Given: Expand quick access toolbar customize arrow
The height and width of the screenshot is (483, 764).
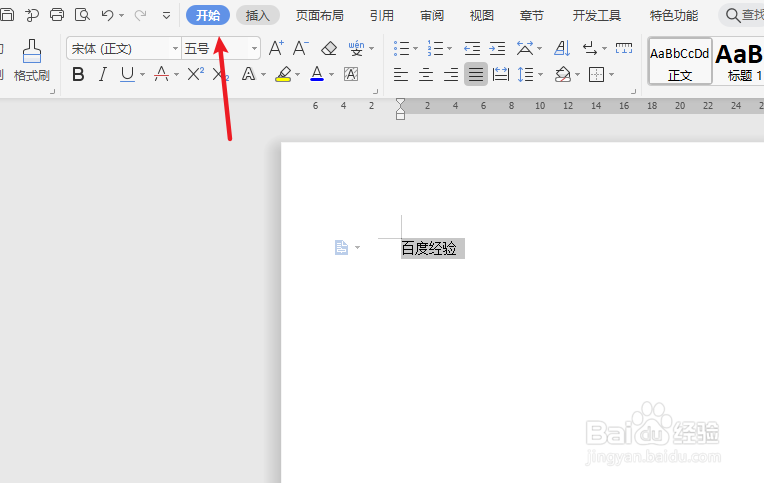Looking at the screenshot, I should click(166, 16).
